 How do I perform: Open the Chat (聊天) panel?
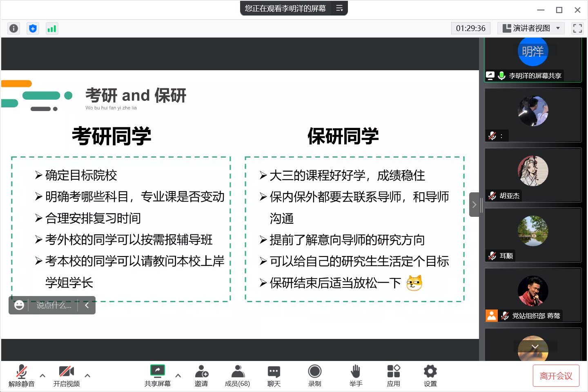pyautogui.click(x=274, y=376)
